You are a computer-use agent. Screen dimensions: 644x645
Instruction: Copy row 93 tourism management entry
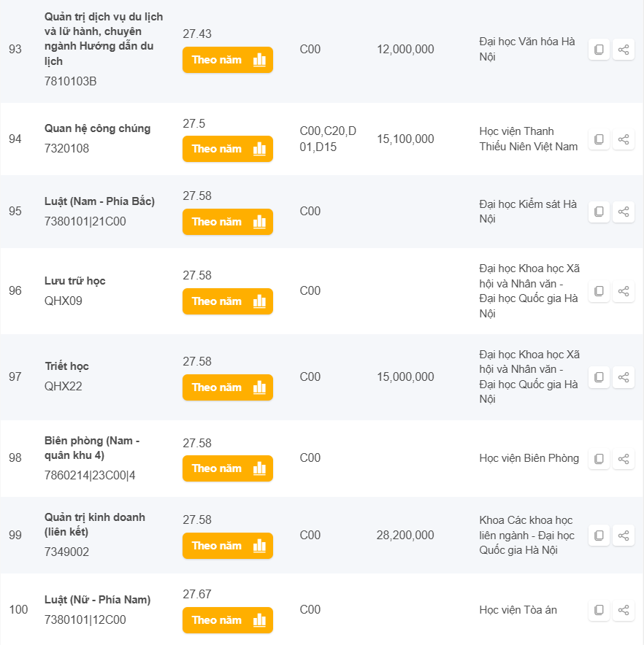(599, 50)
